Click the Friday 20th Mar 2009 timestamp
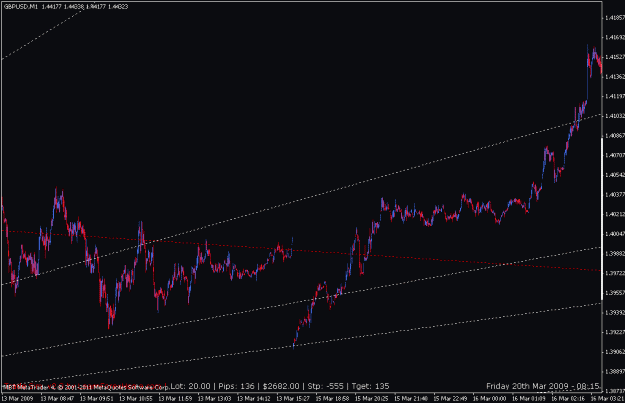 tap(542, 386)
